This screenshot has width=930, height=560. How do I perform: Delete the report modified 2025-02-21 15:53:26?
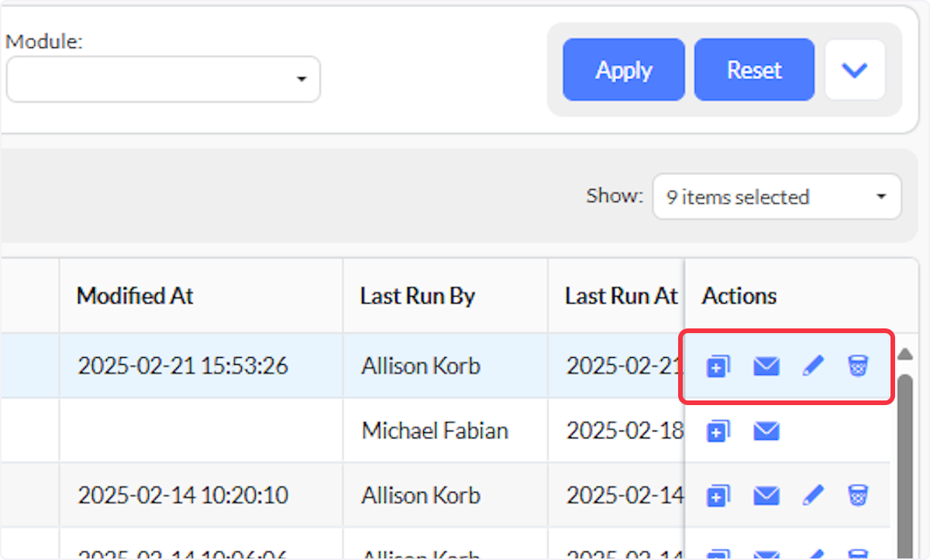coord(858,366)
